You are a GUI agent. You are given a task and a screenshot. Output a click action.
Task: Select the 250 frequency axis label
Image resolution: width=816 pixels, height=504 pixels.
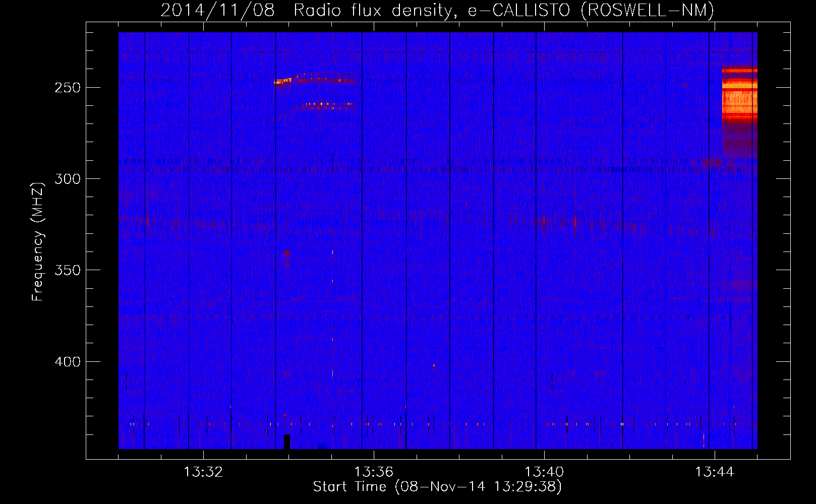(68, 88)
